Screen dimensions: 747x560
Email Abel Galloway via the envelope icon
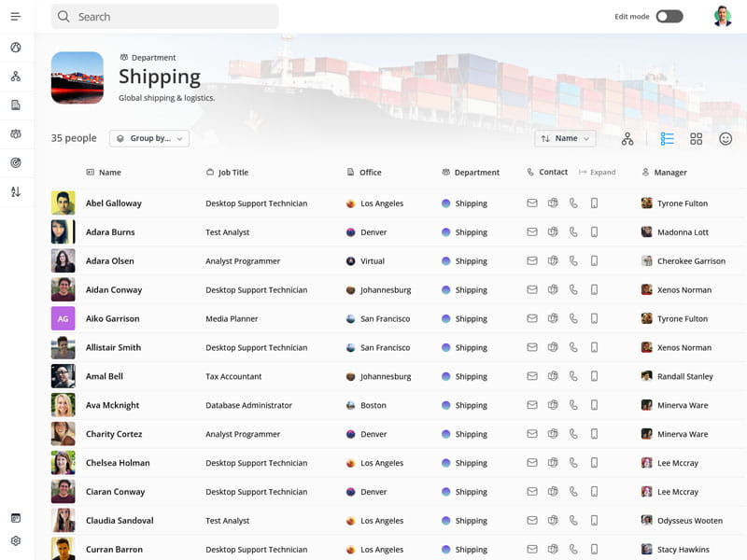pos(532,203)
